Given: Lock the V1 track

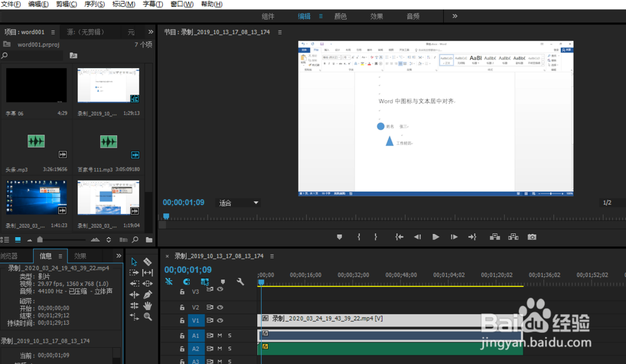Looking at the screenshot, I should pos(182,321).
